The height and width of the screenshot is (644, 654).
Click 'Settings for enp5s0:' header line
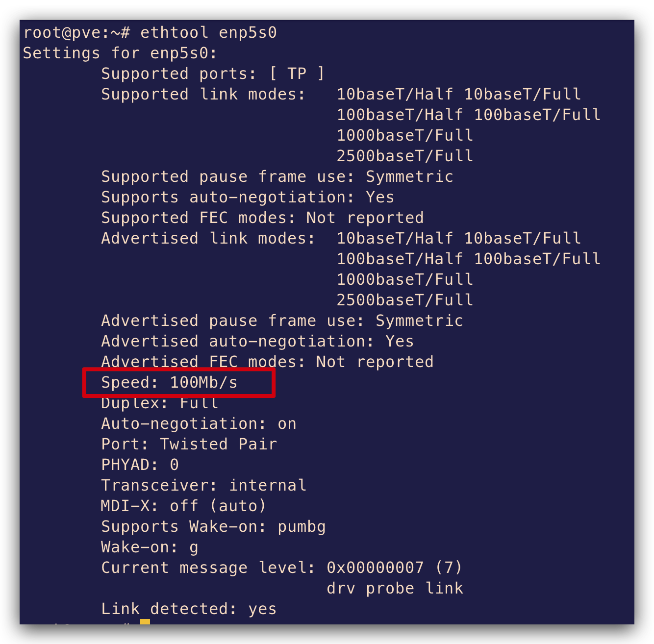point(120,53)
